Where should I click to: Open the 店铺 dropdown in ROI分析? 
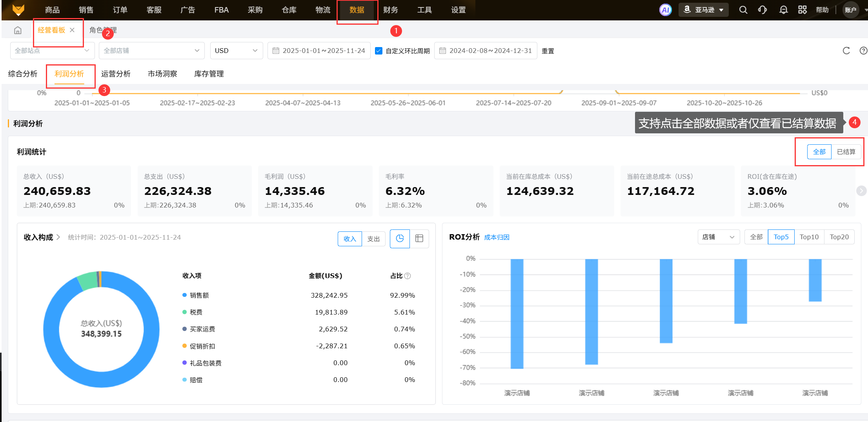tap(718, 237)
